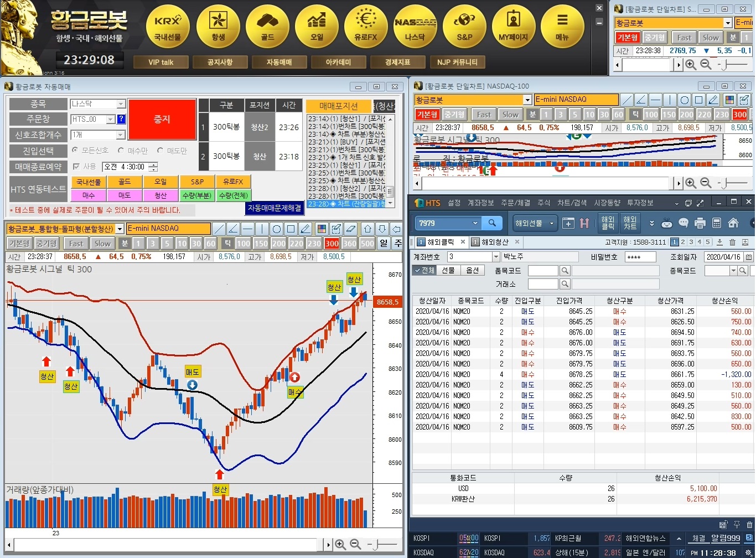Viewport: 756px width, 558px height.
Task: Select the 모든신호 radio option
Action: tap(75, 150)
